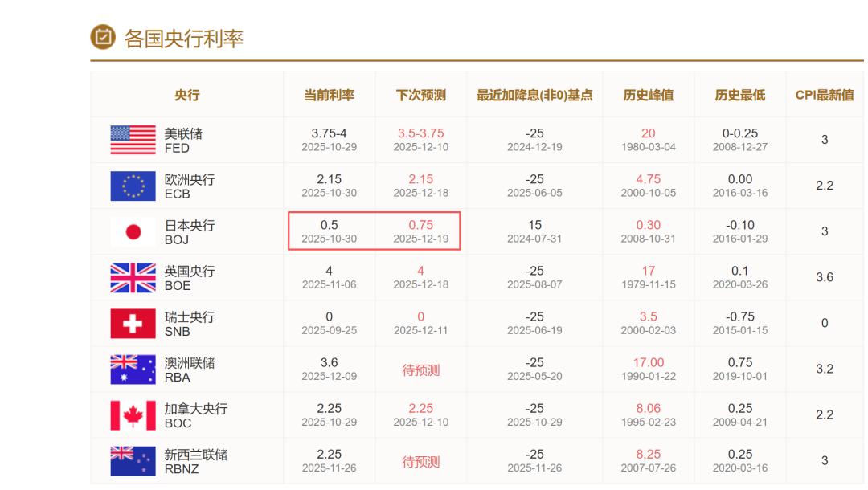This screenshot has width=868, height=490.
Task: Select the 历史峰值 column header
Action: point(648,95)
